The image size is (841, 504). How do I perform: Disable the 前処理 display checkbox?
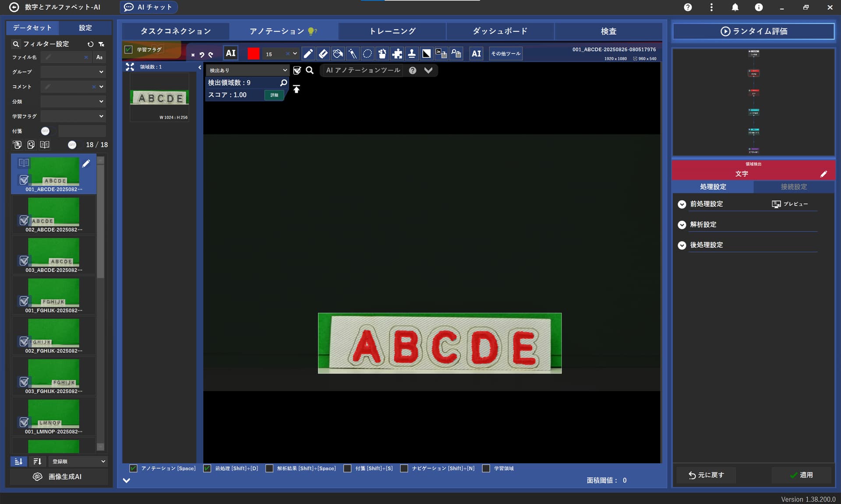207,468
